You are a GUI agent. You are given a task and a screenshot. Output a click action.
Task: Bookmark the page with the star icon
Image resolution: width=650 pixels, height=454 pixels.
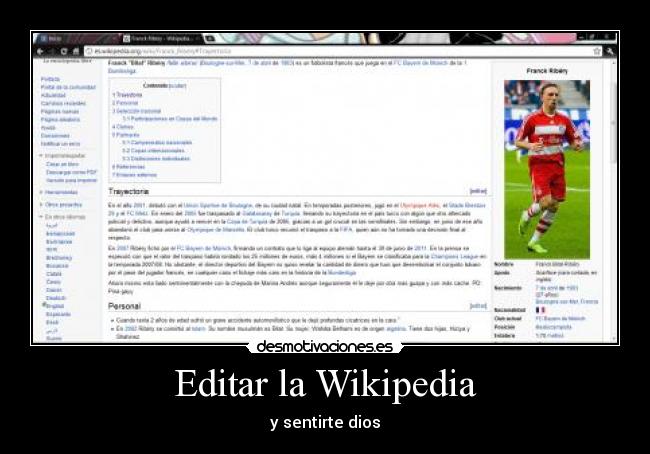597,51
